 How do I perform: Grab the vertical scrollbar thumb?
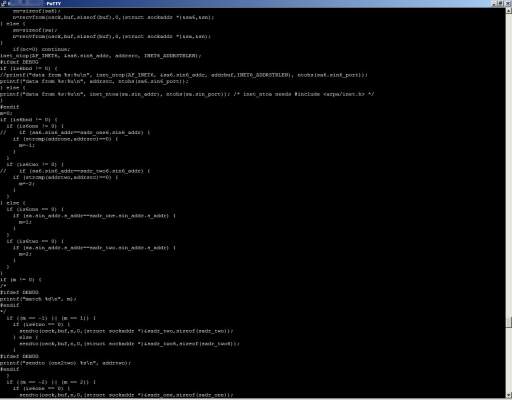509,322
